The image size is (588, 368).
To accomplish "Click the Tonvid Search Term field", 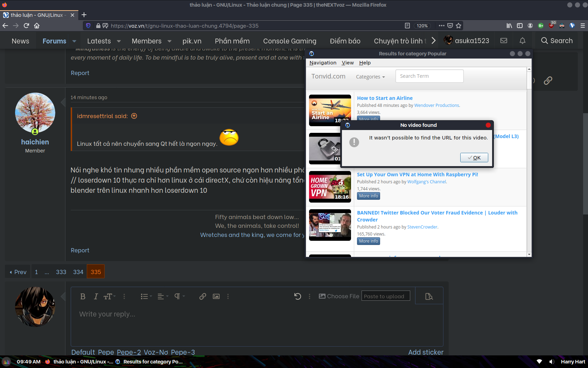I will (x=429, y=76).
